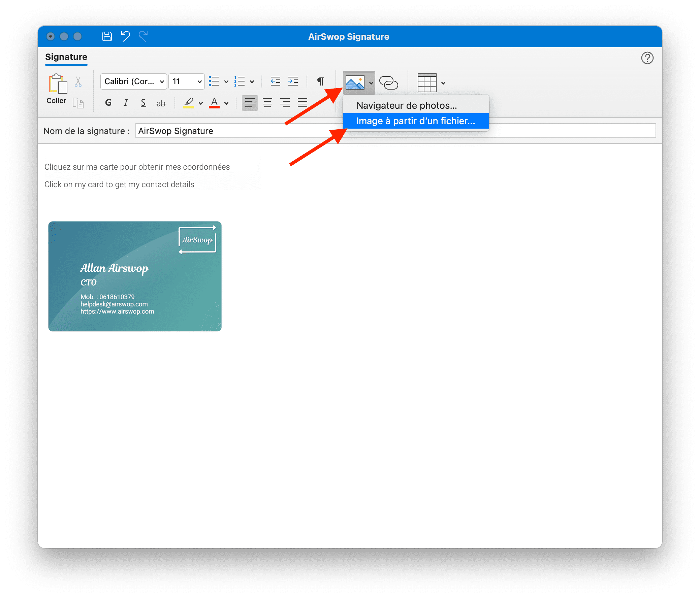Screen dimensions: 700x598
Task: Click 'Cliquez sur ma carte' text line
Action: [x=137, y=167]
